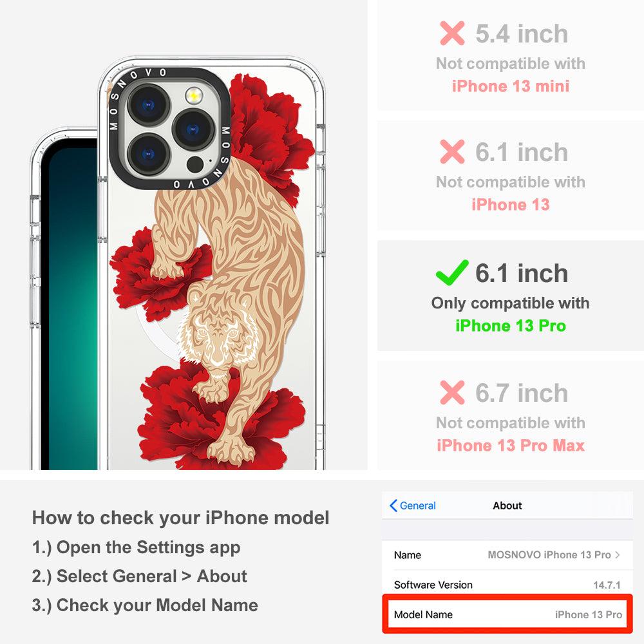The width and height of the screenshot is (644, 644).
Task: Click the iPhone 13 Pro green text
Action: [511, 326]
